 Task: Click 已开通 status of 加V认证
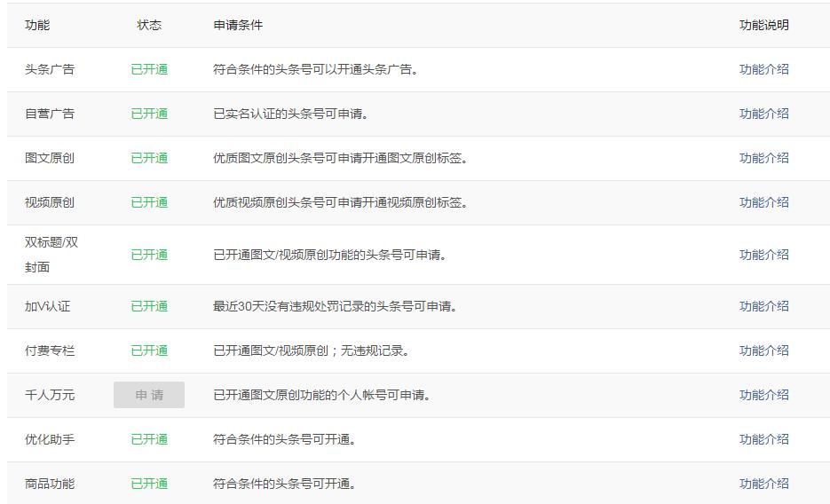click(149, 306)
